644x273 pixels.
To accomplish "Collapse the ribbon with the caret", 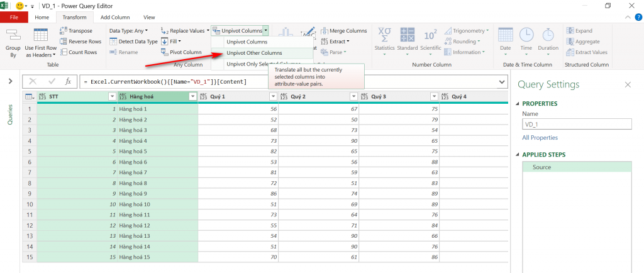I will tap(627, 17).
